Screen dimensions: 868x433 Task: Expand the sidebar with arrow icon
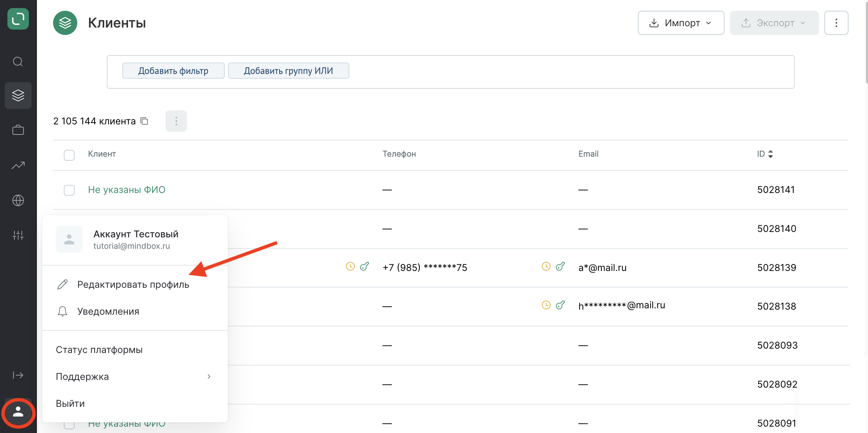click(18, 375)
